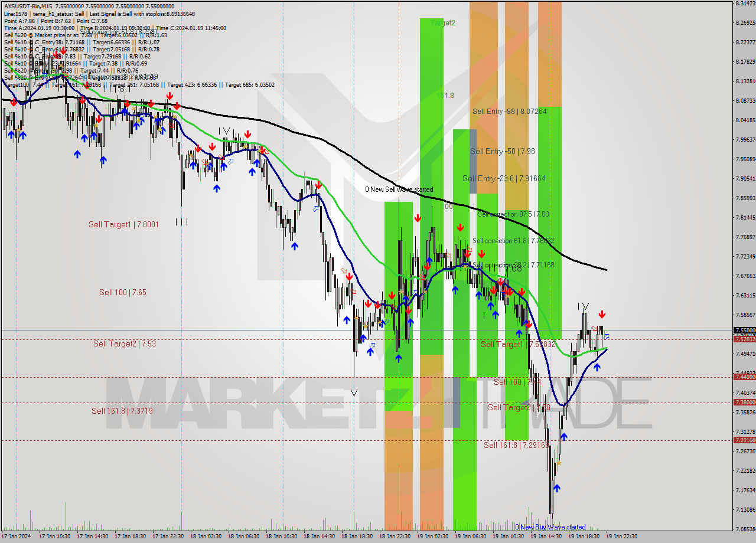Select the 'Sell 100 | 7.65' label

pyautogui.click(x=123, y=292)
